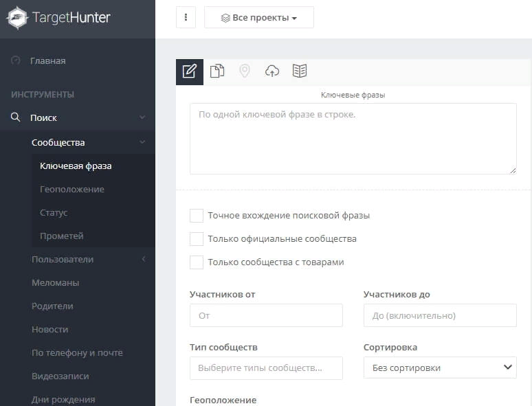Expand the Пользователи menu arrow

144,259
